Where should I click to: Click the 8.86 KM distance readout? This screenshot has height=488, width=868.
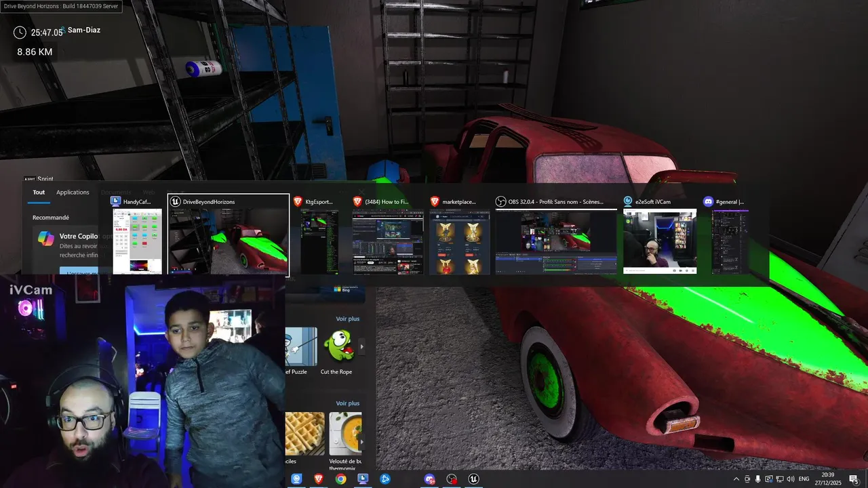pyautogui.click(x=35, y=52)
